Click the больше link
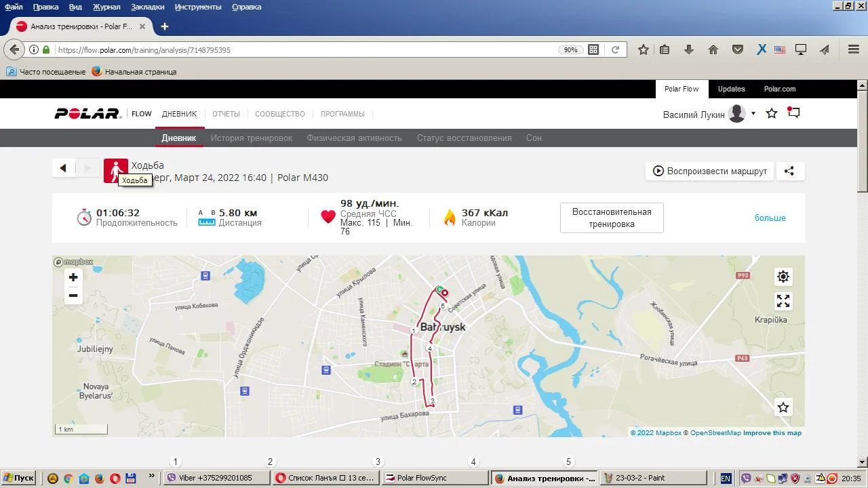Image resolution: width=868 pixels, height=488 pixels. [x=770, y=218]
